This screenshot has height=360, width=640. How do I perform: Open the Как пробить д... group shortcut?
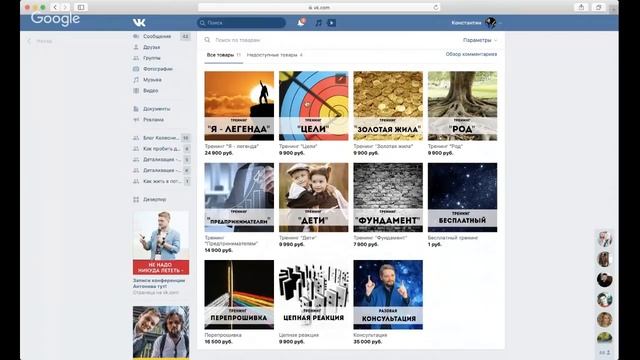(x=161, y=149)
